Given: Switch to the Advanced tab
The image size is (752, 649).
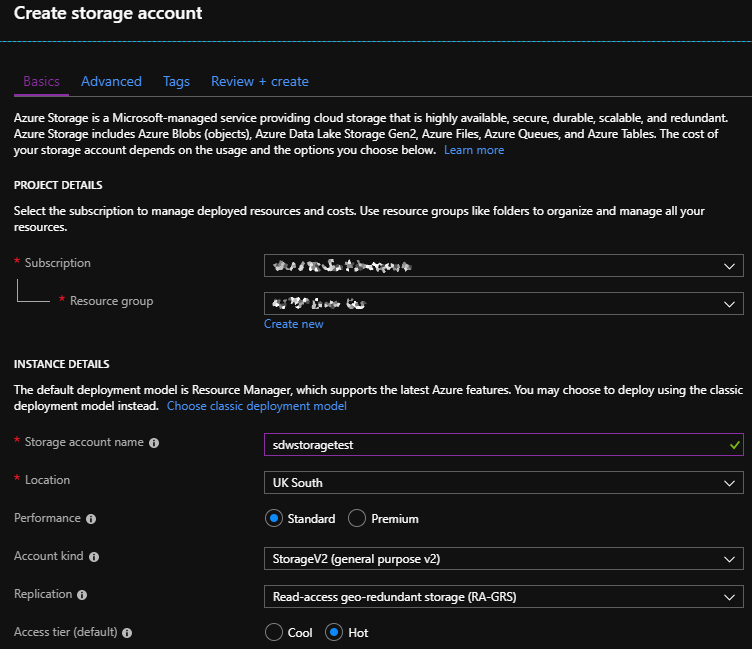Looking at the screenshot, I should pos(111,81).
